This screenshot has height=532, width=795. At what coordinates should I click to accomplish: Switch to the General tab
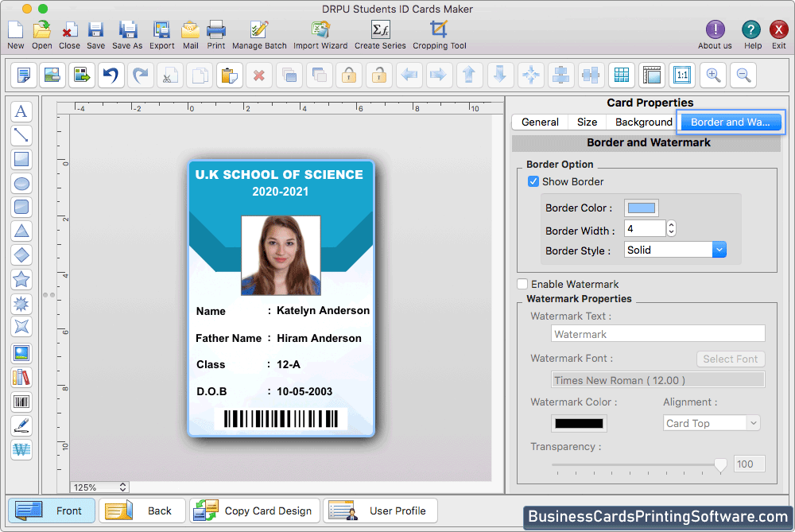540,122
